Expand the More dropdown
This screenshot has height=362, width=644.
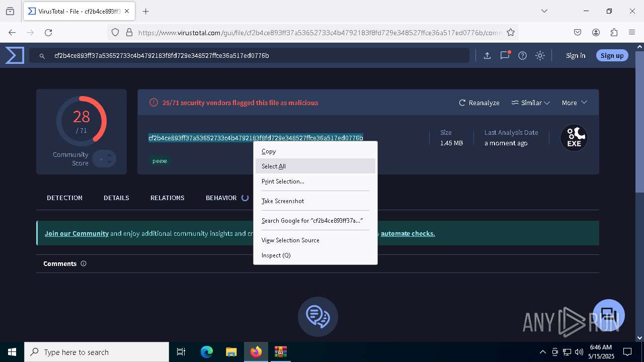click(x=574, y=103)
